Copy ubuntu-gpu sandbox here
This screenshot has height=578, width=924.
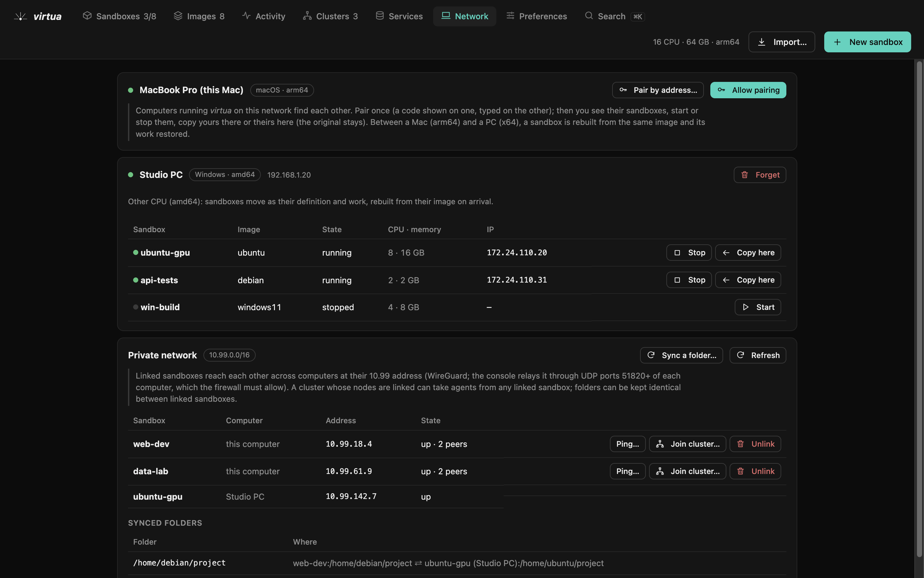[748, 253]
